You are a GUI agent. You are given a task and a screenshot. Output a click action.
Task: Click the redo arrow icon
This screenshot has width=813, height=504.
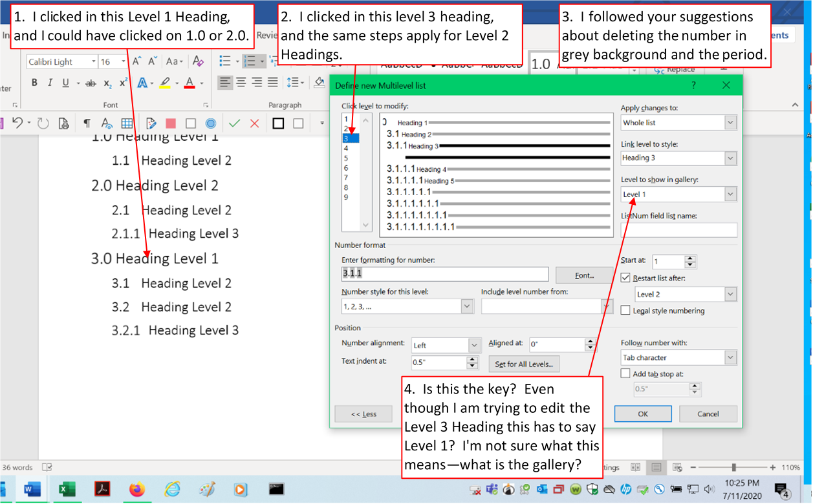43,123
